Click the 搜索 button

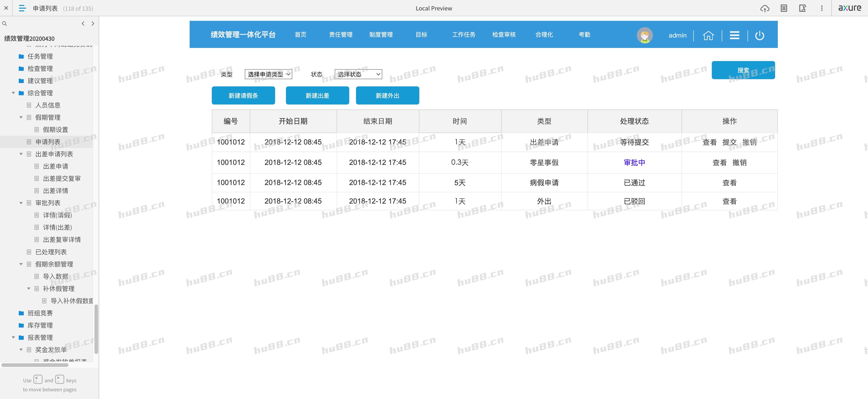tap(743, 70)
